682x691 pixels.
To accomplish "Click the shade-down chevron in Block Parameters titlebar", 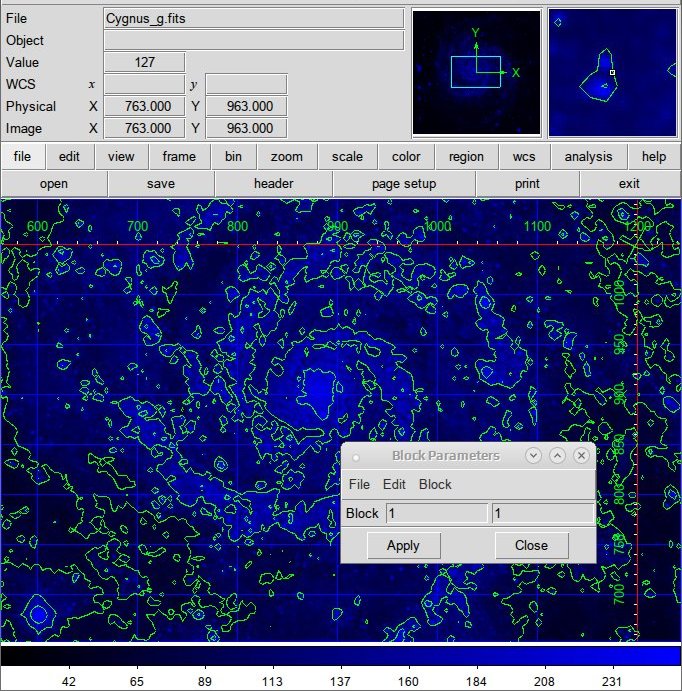I will tap(534, 455).
